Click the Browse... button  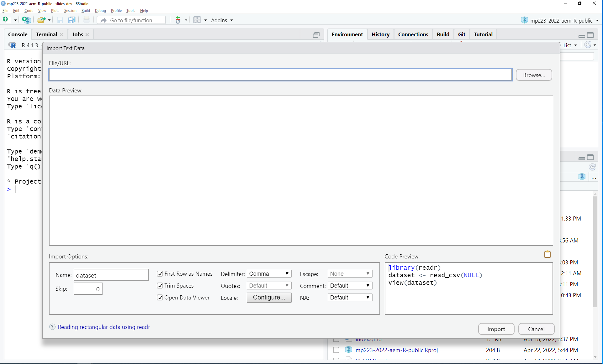pos(534,75)
